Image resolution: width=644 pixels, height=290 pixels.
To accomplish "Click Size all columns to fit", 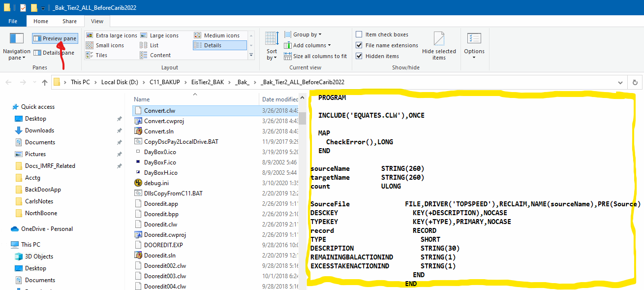I will point(315,56).
